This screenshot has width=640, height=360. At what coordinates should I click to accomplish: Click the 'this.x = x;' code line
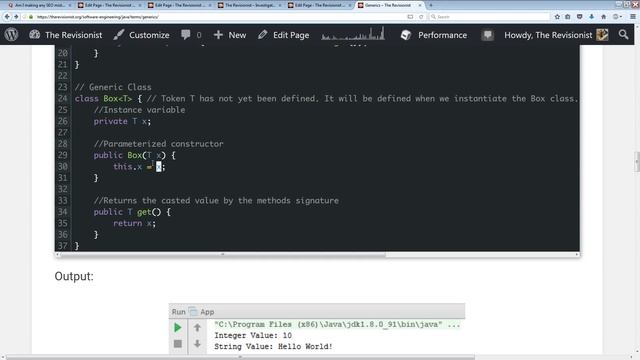[139, 167]
